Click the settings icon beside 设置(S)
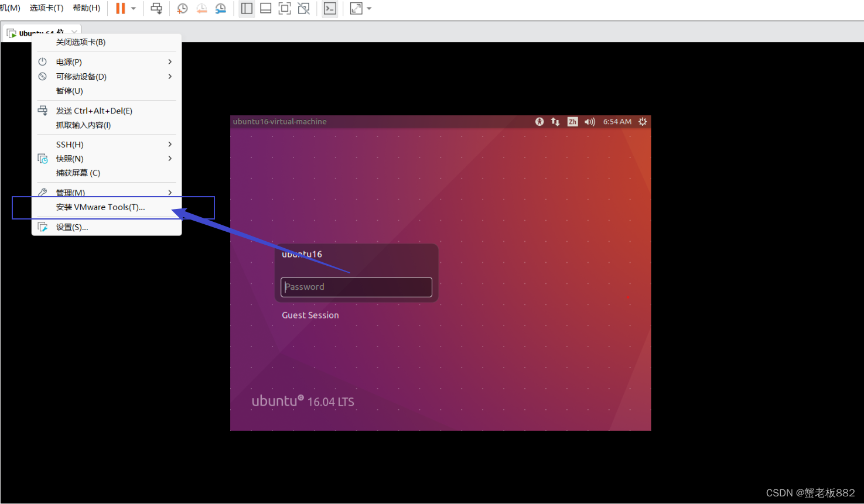This screenshot has height=504, width=864. [x=43, y=227]
